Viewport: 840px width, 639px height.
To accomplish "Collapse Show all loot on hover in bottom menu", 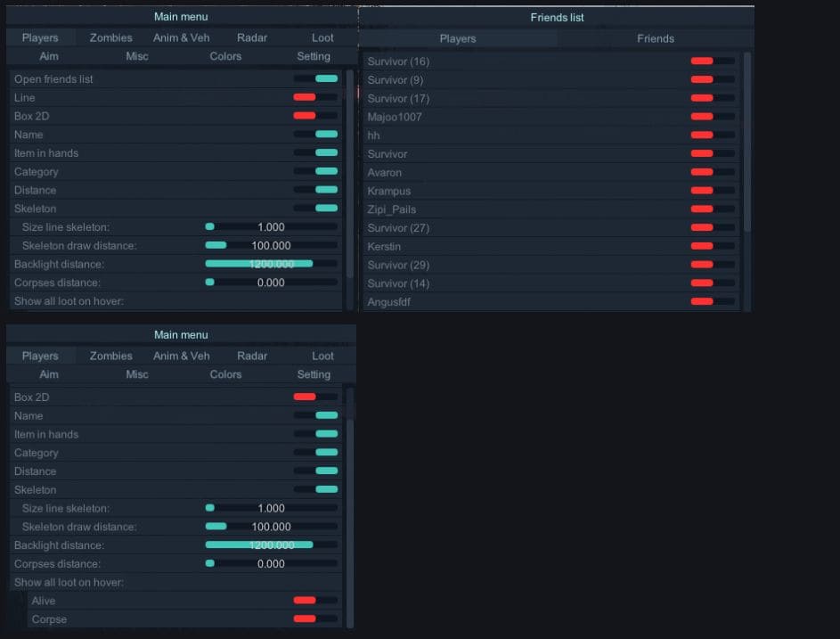I will [x=69, y=582].
